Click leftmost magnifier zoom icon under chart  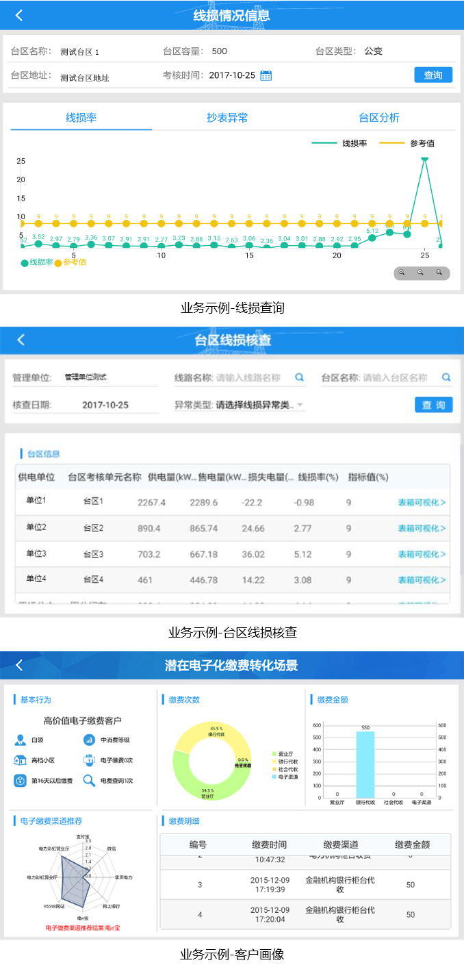pyautogui.click(x=402, y=273)
